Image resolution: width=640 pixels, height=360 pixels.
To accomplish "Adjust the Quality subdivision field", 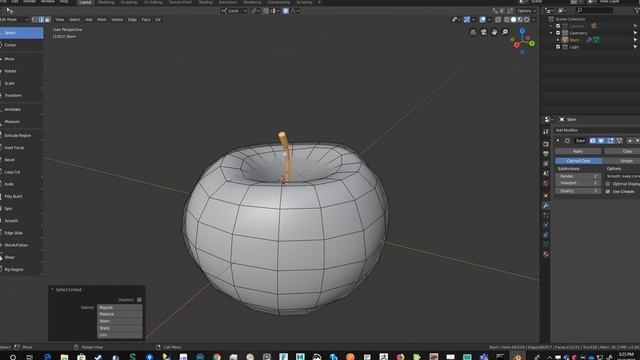I will pyautogui.click(x=578, y=191).
